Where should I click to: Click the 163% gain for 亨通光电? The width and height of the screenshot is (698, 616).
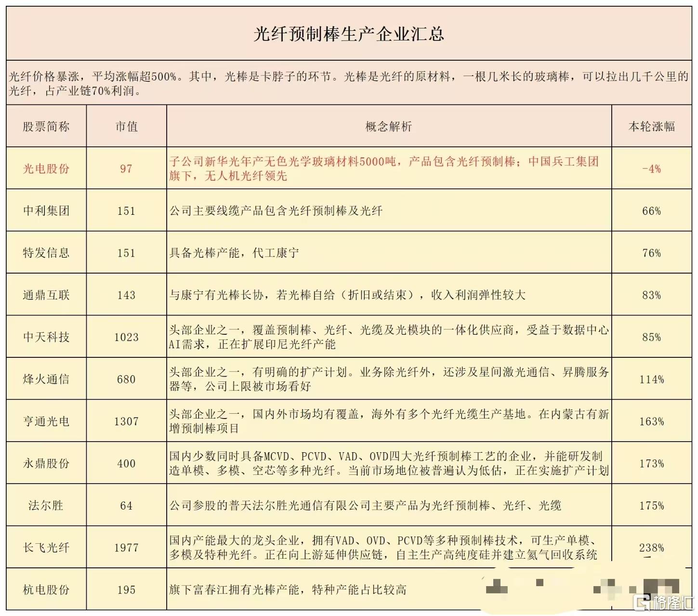pos(652,421)
